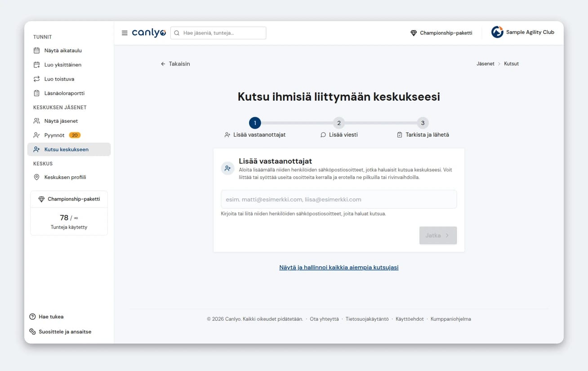Click calendar-plus icon next to Luo yksittäinen
The height and width of the screenshot is (371, 588).
[x=37, y=65]
